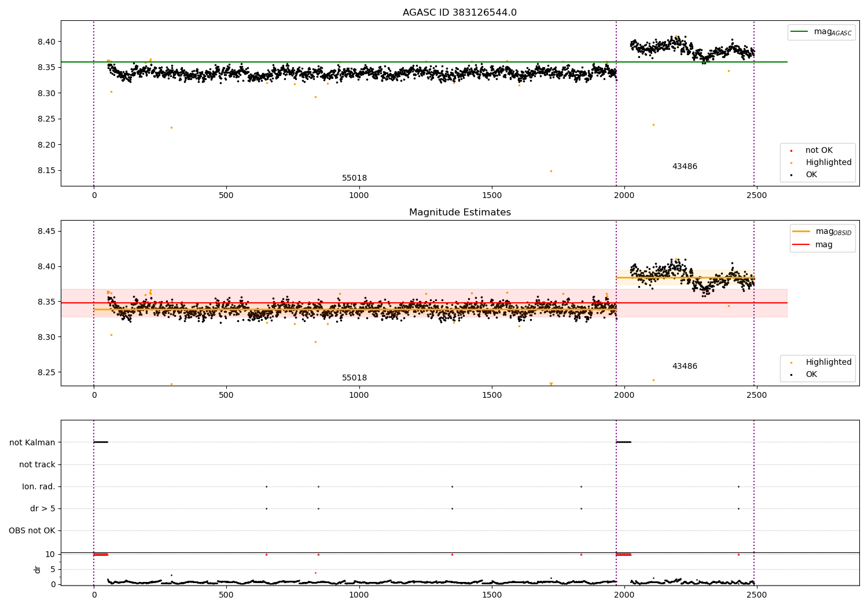Screen dimensions: 868x608
Task: Click the '8.45' tick in the Magnitude Estimates plot
Action: 46,231
